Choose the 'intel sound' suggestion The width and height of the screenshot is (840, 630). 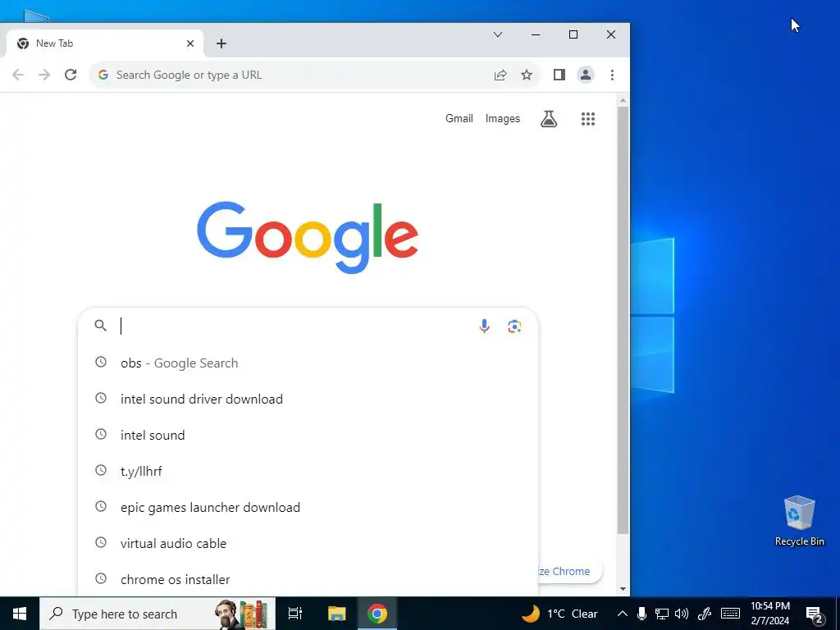point(308,435)
